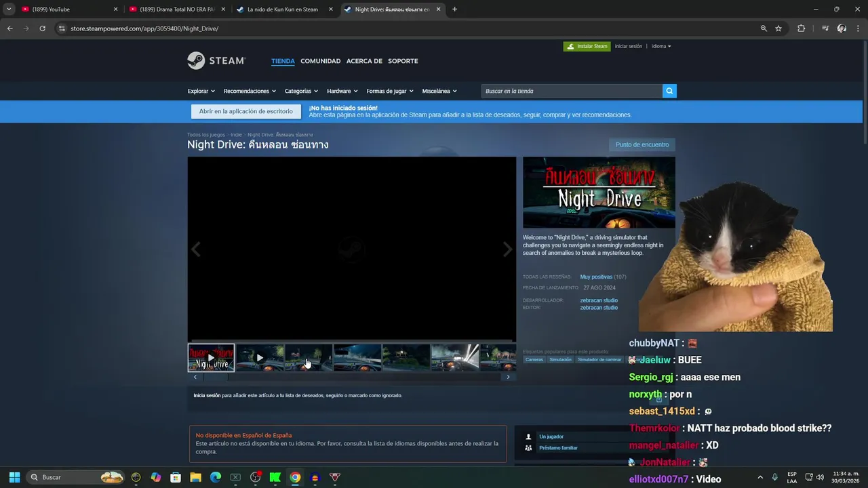Open the Copilot icon in the taskbar
868x488 pixels.
[x=156, y=477]
